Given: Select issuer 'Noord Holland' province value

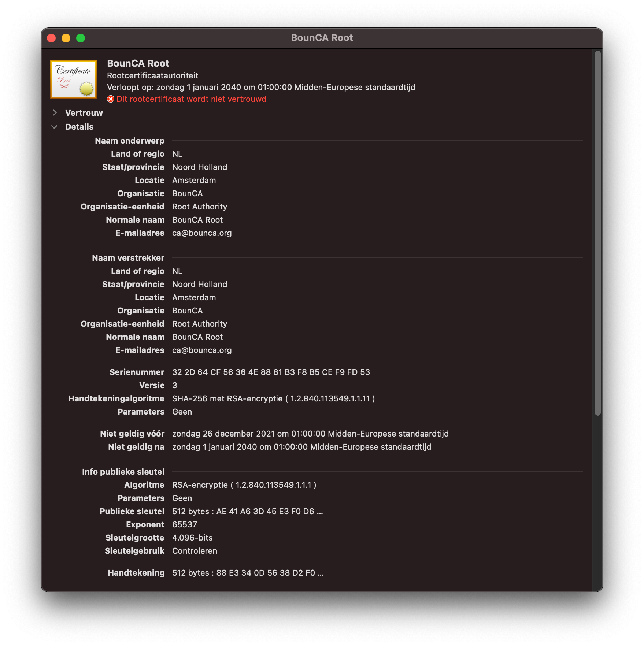Looking at the screenshot, I should click(x=200, y=284).
